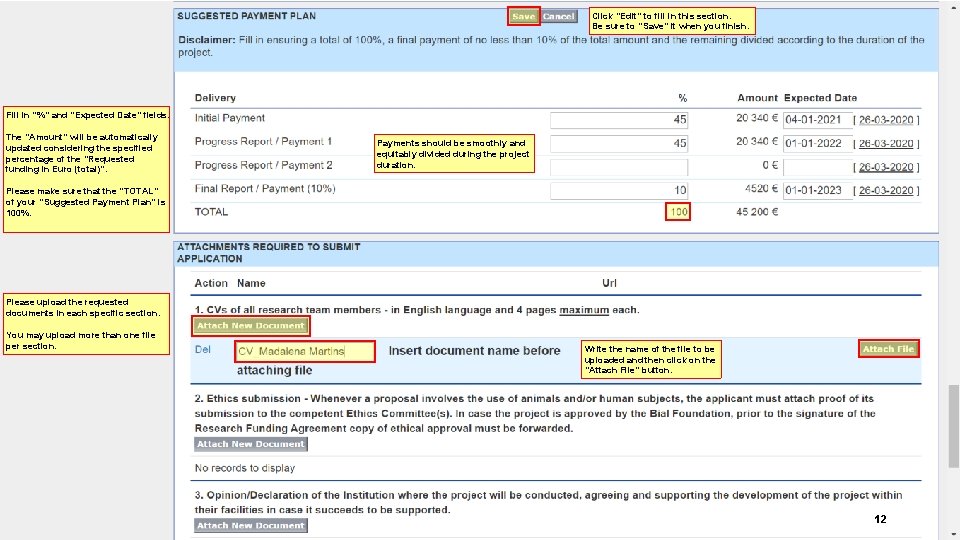Click the 26-03-2020 link in Final Report row
This screenshot has width=960, height=540.
[x=886, y=190]
